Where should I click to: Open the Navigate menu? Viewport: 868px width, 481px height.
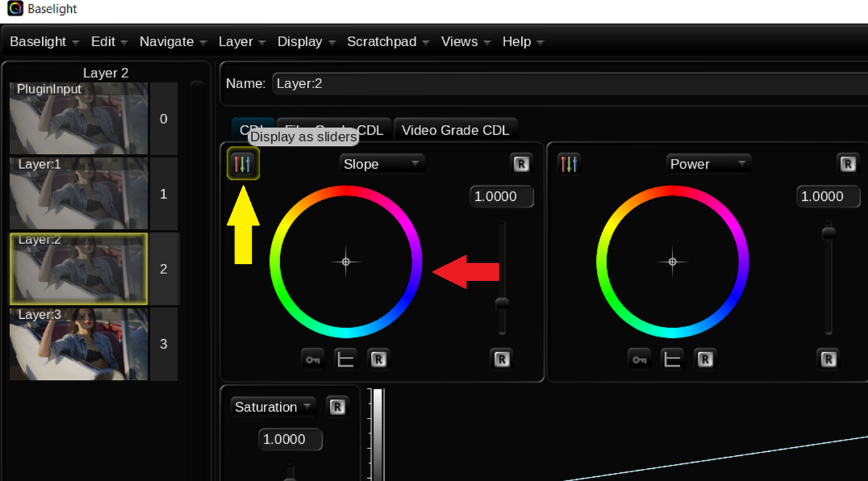[173, 41]
